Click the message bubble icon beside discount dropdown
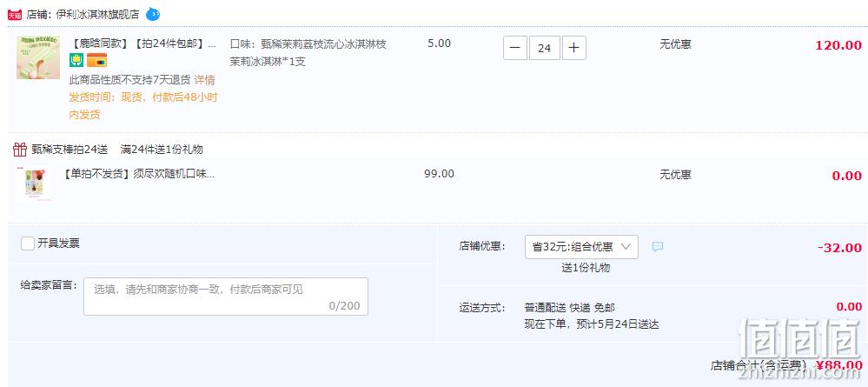 658,247
